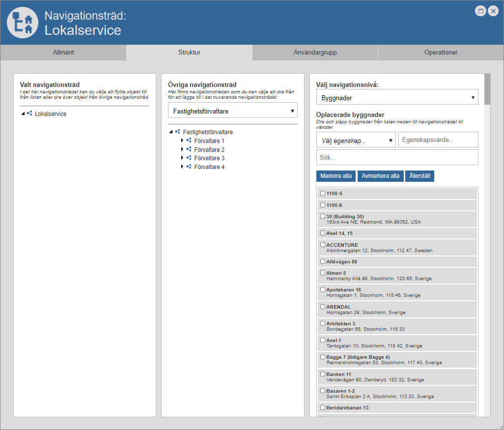The width and height of the screenshot is (504, 430).
Task: Click the Förvaltare 3 node icon
Action: pos(189,158)
